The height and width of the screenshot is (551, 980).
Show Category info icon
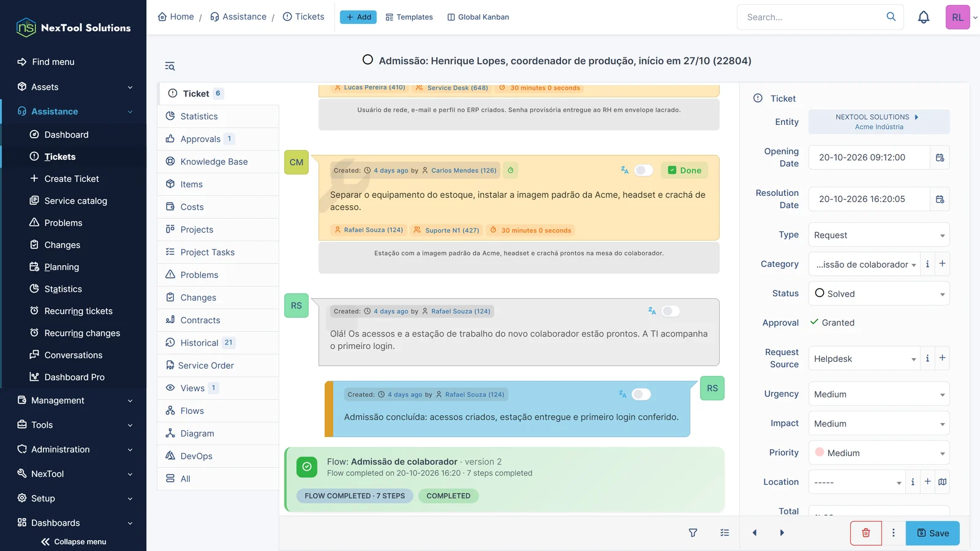(927, 264)
